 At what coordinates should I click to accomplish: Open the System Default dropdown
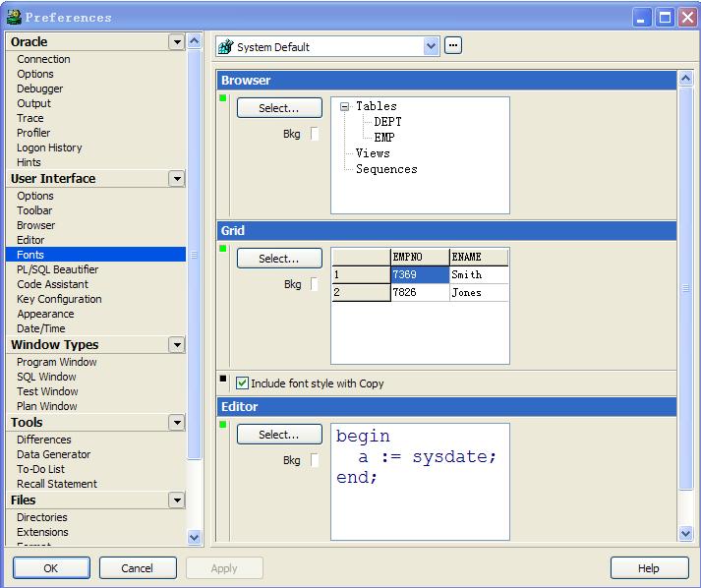[431, 46]
